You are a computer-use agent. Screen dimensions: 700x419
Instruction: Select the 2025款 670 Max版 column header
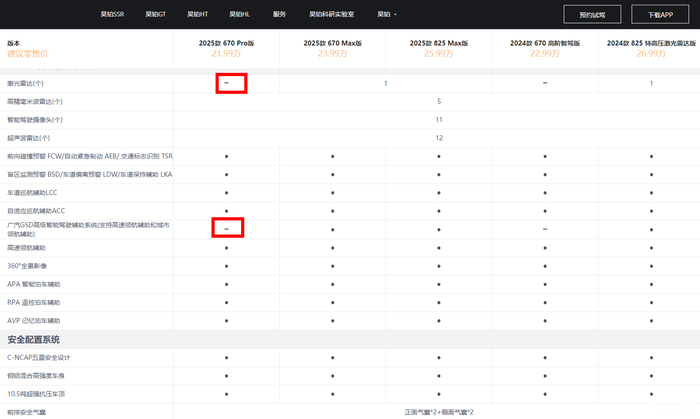pyautogui.click(x=333, y=44)
